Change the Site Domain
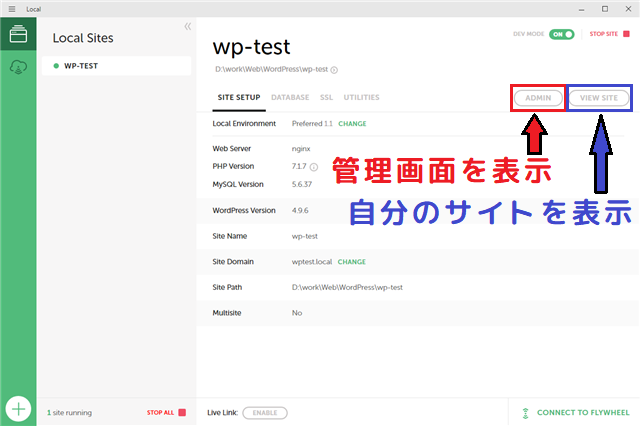Image resolution: width=640 pixels, height=426 pixels. point(351,262)
